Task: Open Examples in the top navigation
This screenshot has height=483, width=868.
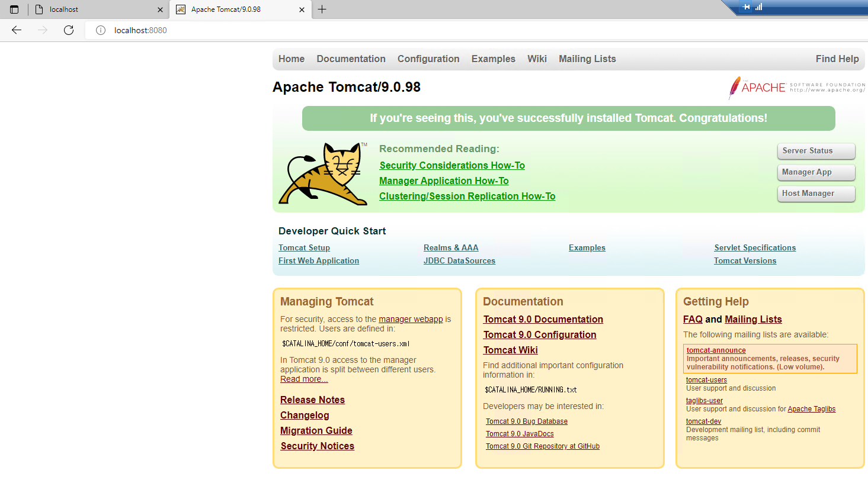Action: tap(494, 59)
